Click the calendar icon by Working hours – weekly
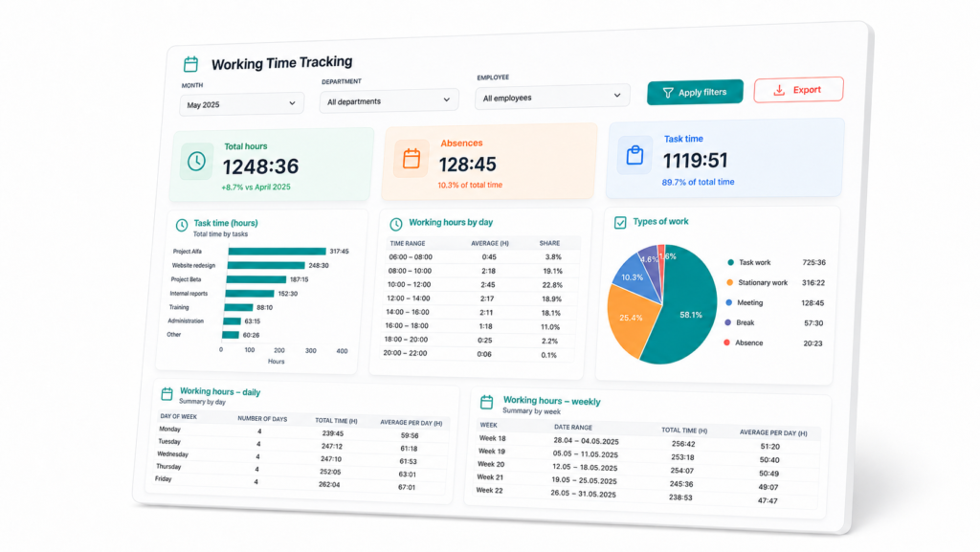Screen dimensions: 980x552 point(487,402)
